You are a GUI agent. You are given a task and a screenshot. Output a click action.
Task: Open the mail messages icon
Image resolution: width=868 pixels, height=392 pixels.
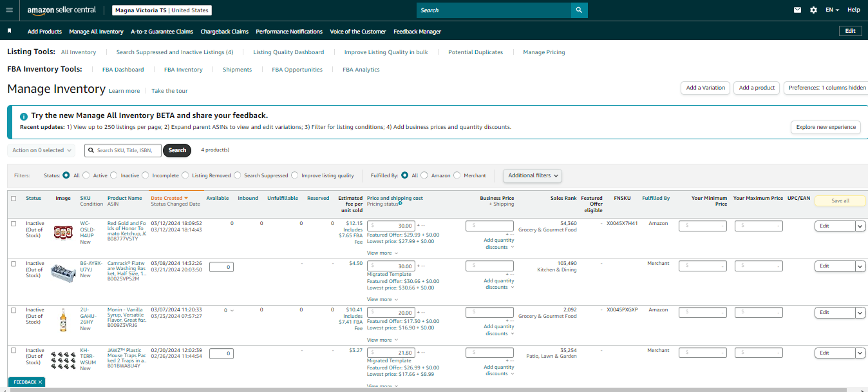pyautogui.click(x=797, y=10)
